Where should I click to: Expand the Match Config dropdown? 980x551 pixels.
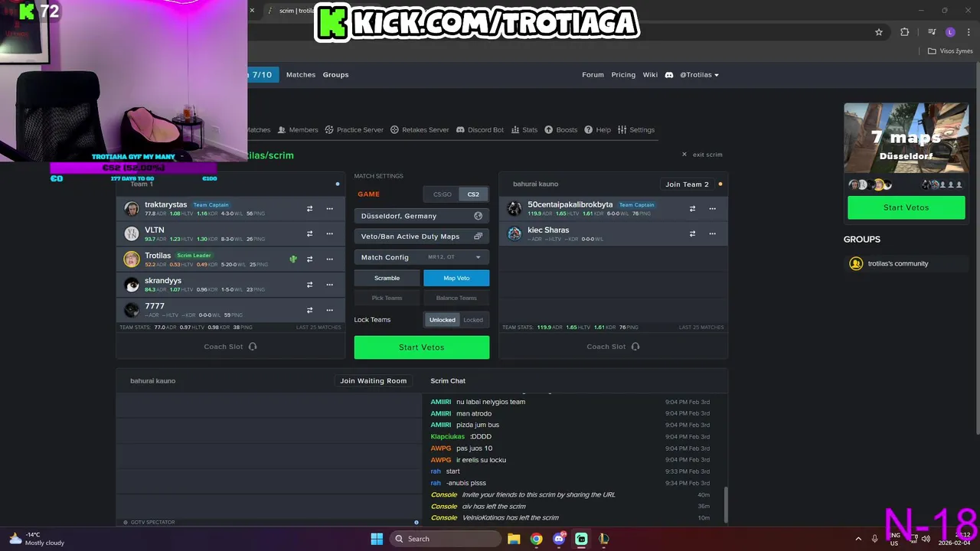click(x=421, y=257)
